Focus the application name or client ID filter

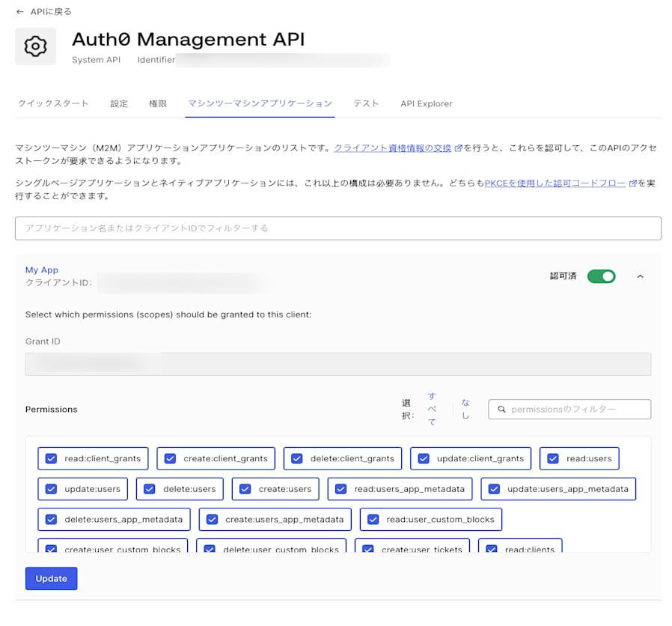pyautogui.click(x=338, y=228)
